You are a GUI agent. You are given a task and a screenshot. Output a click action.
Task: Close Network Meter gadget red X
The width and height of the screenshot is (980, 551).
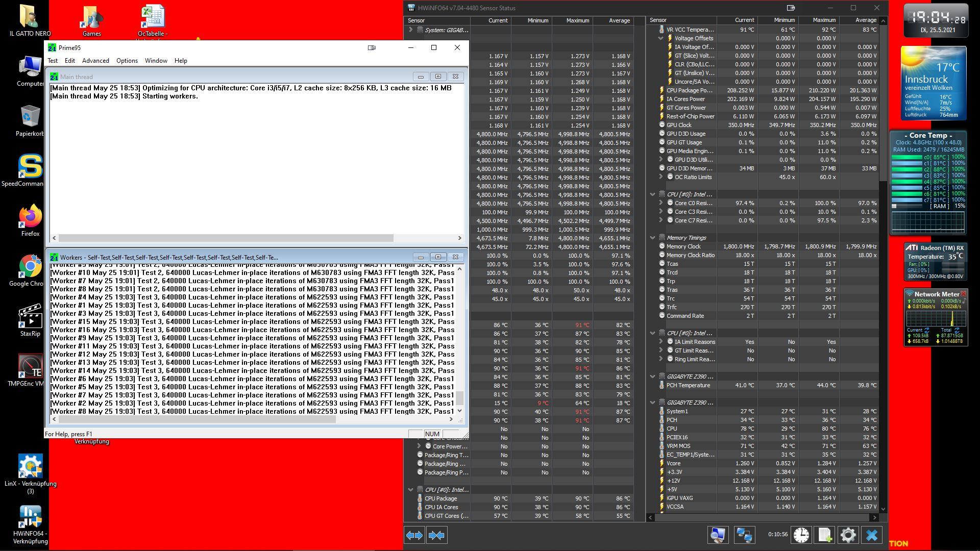[x=963, y=294]
